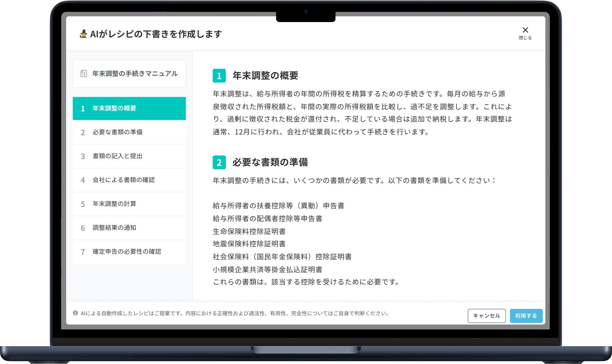Click the 年末調整の概要 section heading

pyautogui.click(x=265, y=76)
